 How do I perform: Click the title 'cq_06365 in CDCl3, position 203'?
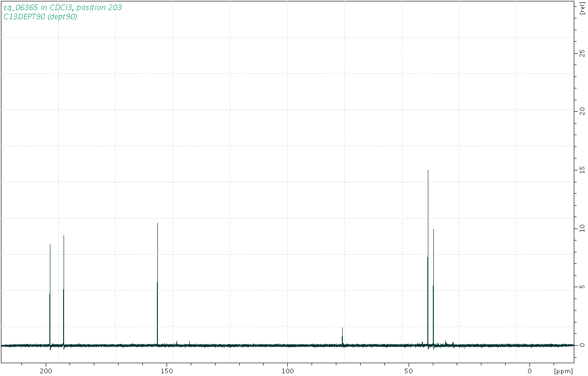tap(63, 8)
